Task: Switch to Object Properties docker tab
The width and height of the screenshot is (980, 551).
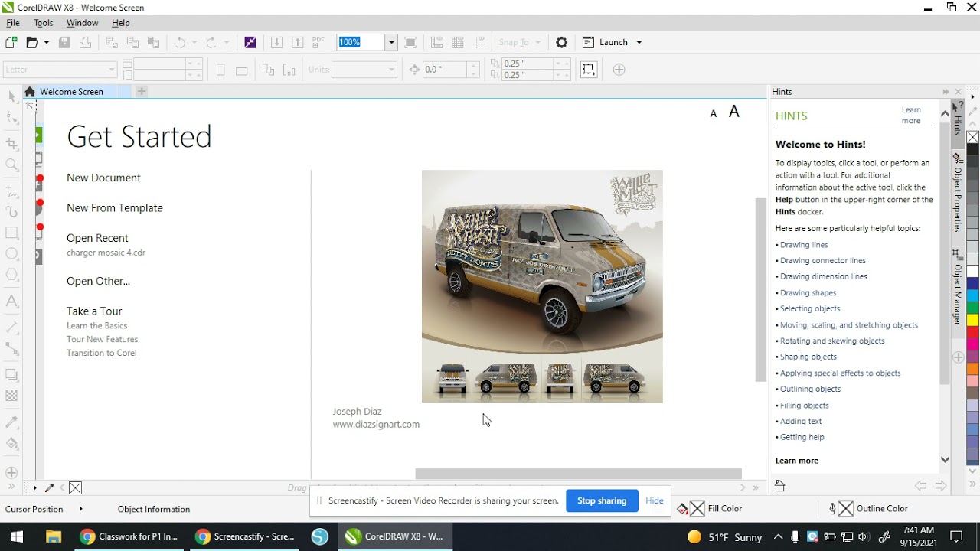Action: 958,193
